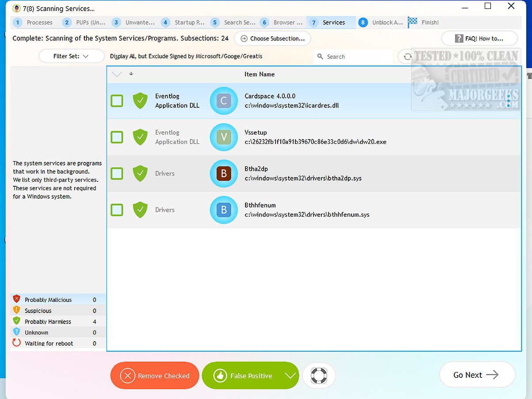
Task: Click the blue B icon for Bthhfenum
Action: (x=224, y=210)
